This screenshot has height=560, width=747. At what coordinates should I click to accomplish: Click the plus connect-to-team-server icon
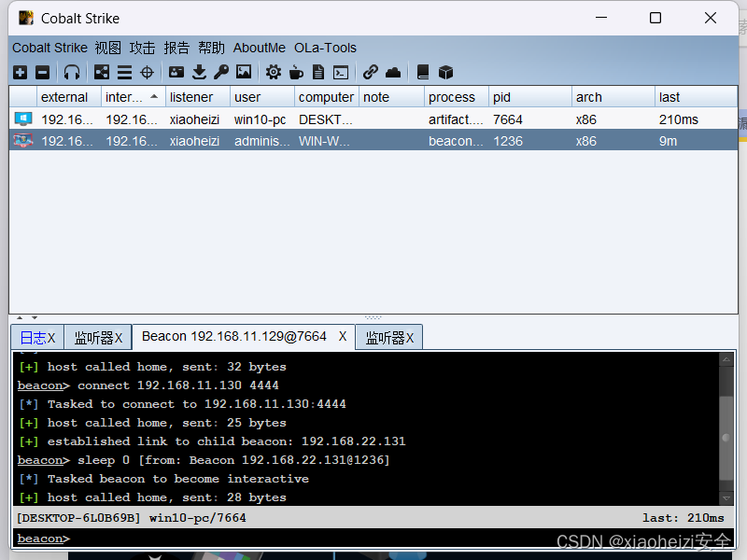(x=20, y=73)
